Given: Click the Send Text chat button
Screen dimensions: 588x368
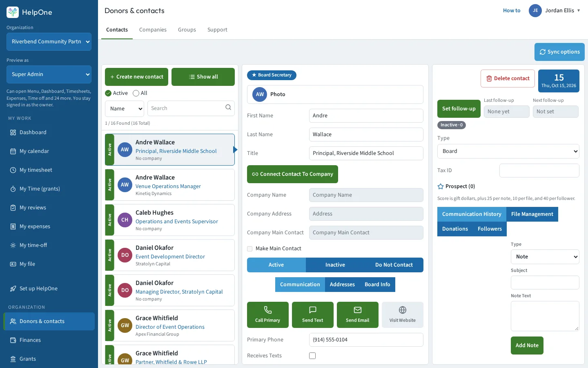Looking at the screenshot, I should coord(313,315).
